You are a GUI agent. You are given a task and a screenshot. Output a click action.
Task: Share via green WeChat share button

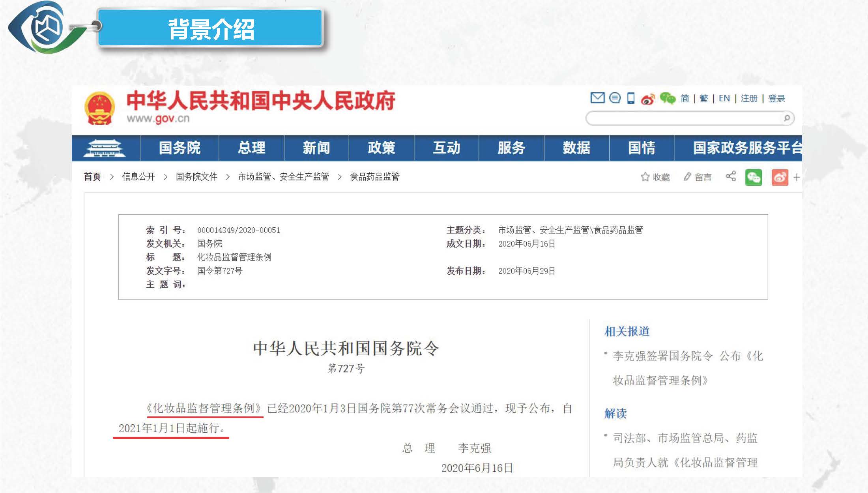click(753, 177)
